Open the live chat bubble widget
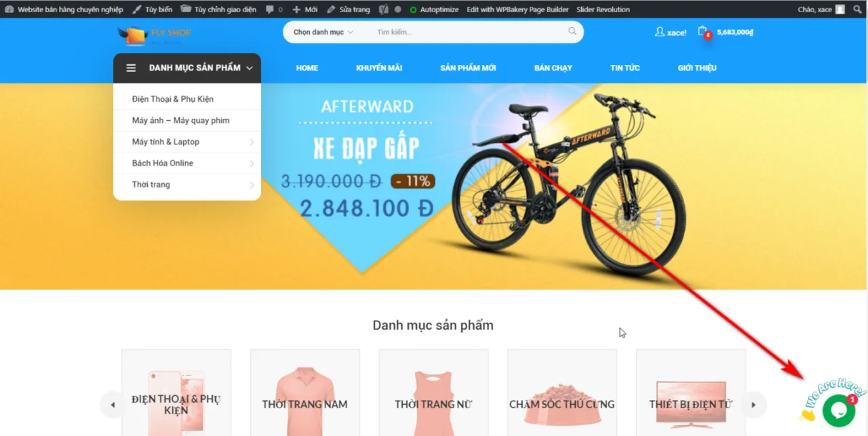Viewport: 868px width, 436px height. 838,410
